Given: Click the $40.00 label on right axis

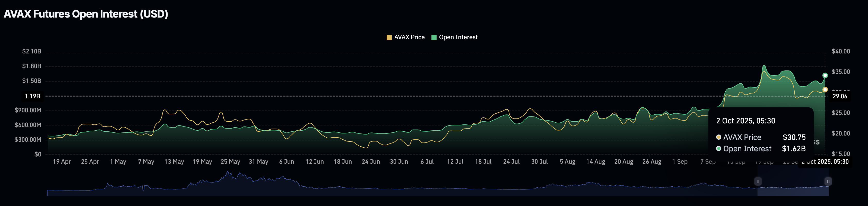Looking at the screenshot, I should (x=840, y=51).
